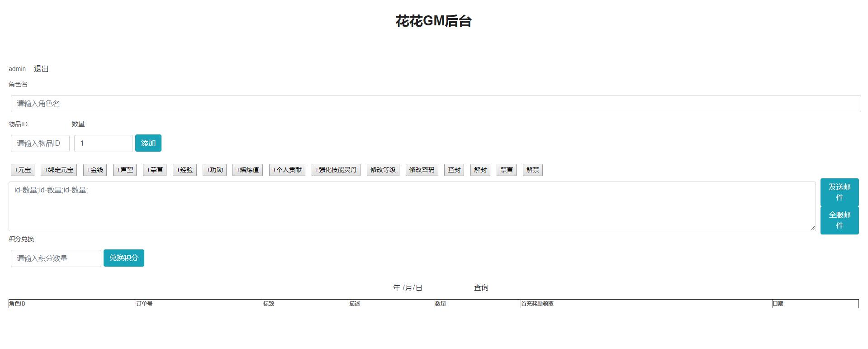Screen dimensions: 868x349
Task: Focus the 角色名 input field
Action: coord(435,104)
